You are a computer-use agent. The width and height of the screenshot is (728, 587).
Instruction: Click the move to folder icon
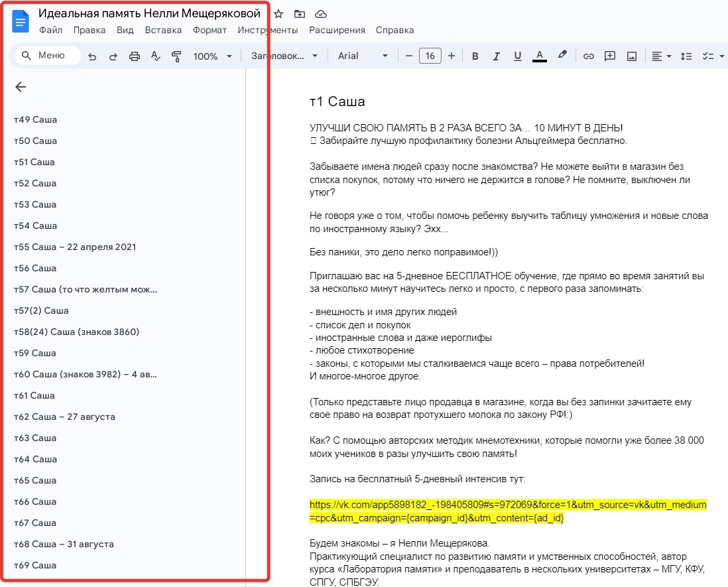(x=300, y=14)
